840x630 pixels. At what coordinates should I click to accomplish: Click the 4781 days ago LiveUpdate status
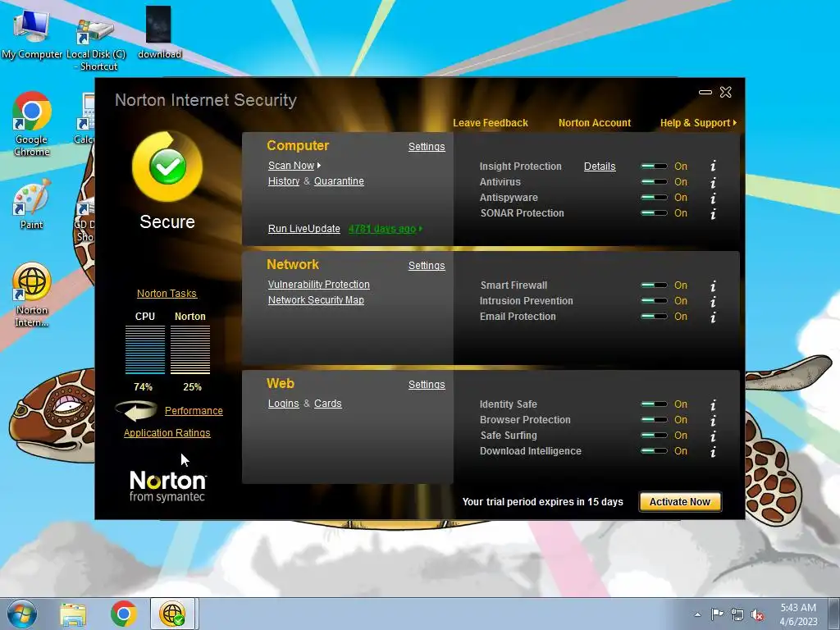[x=386, y=229]
